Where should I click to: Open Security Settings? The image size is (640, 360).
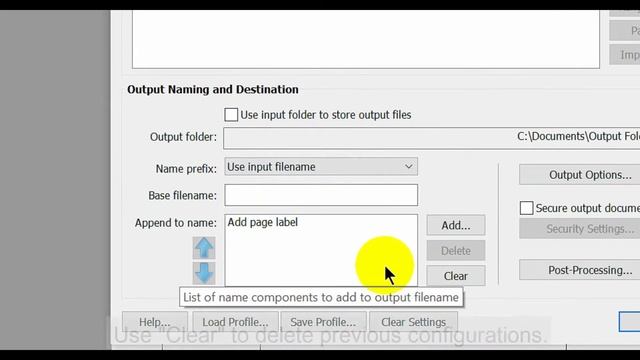[x=580, y=229]
